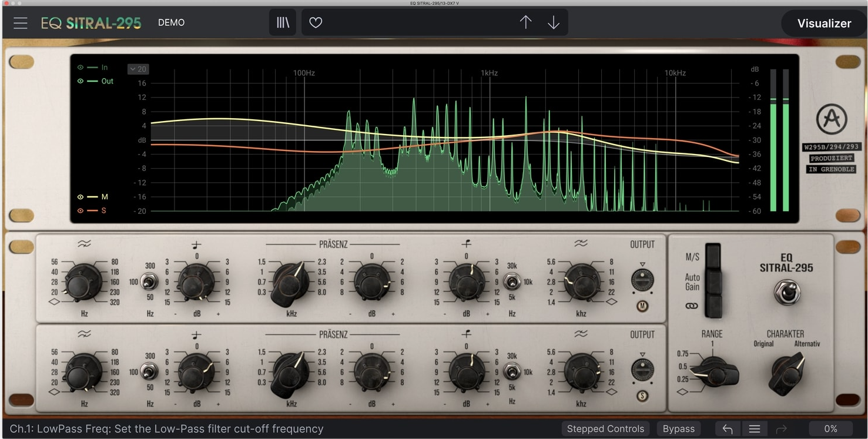Click channel 1 high shelf dB knob
The width and height of the screenshot is (868, 439).
tap(467, 282)
